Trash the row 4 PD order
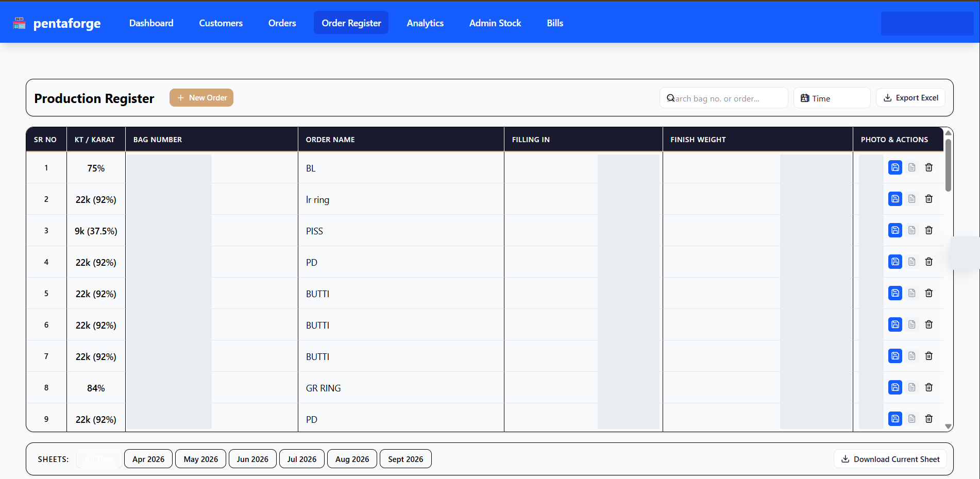The height and width of the screenshot is (479, 980). click(x=928, y=262)
